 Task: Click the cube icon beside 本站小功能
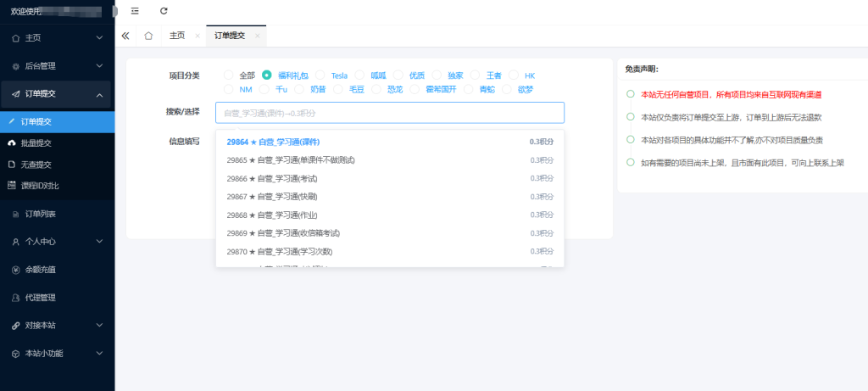click(15, 353)
